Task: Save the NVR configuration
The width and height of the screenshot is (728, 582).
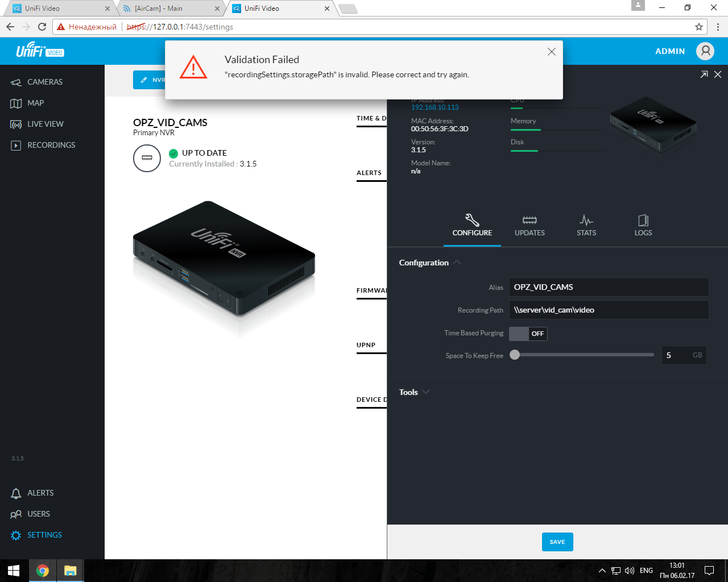Action: (557, 542)
